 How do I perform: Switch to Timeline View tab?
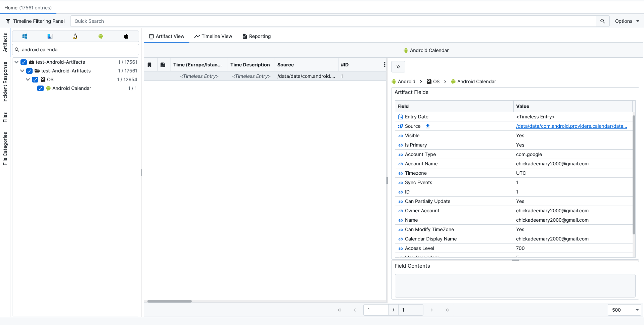pyautogui.click(x=213, y=36)
